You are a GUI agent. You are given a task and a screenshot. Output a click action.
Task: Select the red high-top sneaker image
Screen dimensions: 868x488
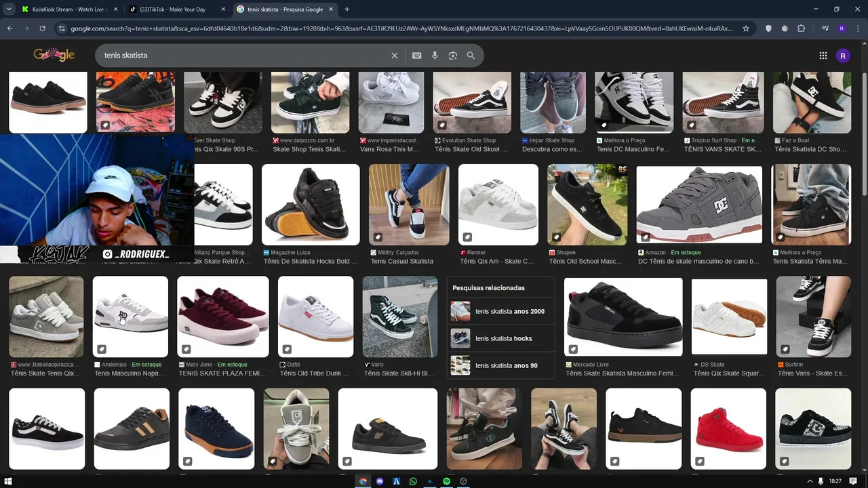[728, 429]
